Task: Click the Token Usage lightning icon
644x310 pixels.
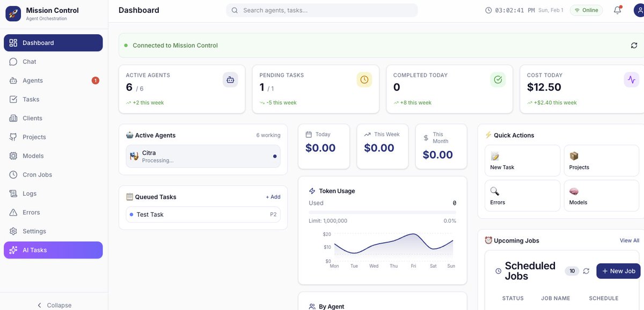Action: coord(312,191)
